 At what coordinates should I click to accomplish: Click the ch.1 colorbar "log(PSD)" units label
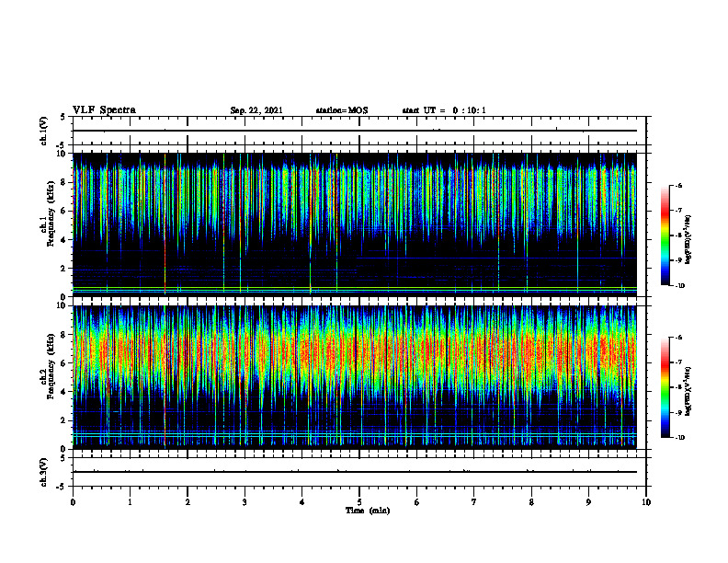pos(689,239)
